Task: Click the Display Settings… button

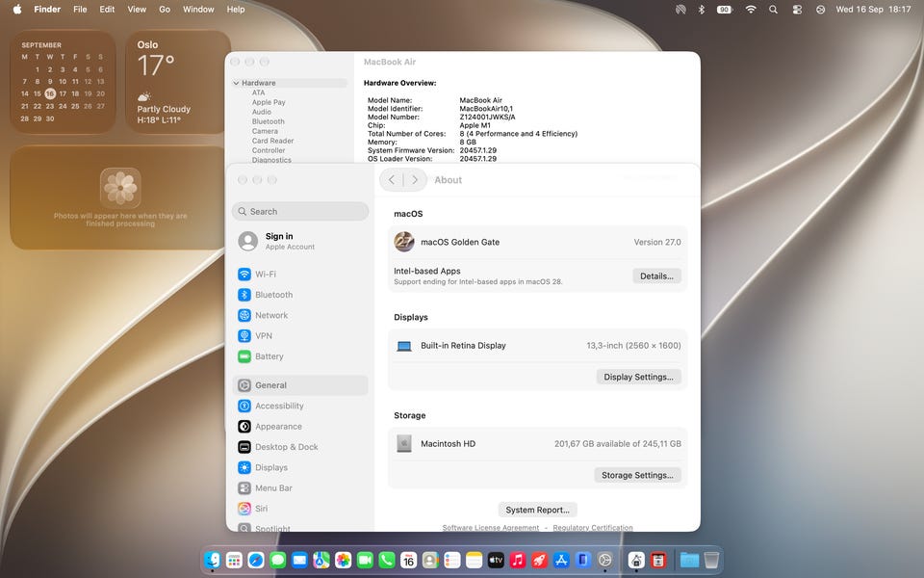Action: (638, 377)
